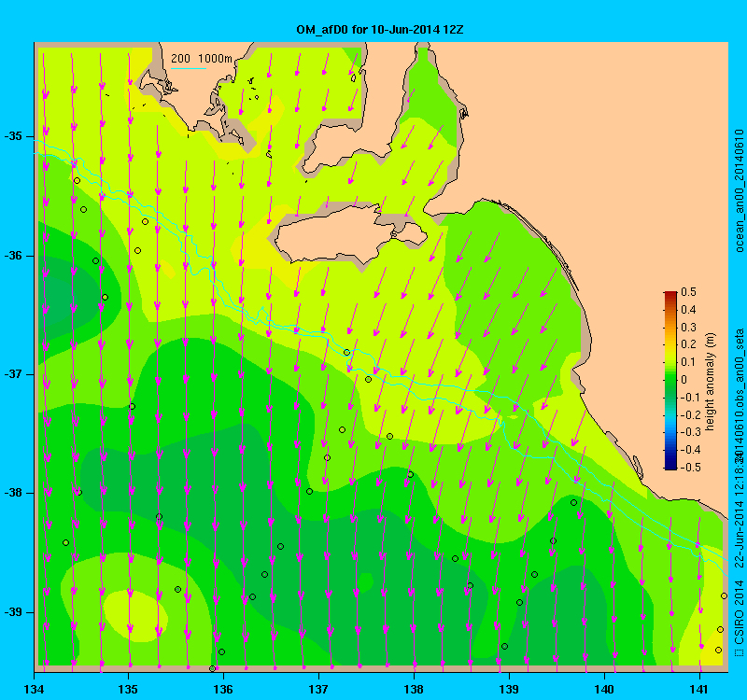Click the -0.1 colorbar tick label
Viewport: 747px width, 700px height.
coord(691,398)
